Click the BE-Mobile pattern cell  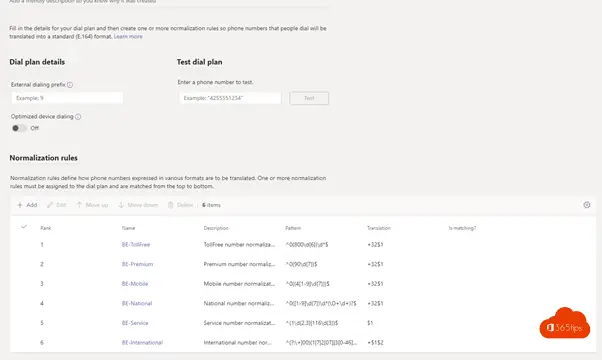click(x=308, y=284)
